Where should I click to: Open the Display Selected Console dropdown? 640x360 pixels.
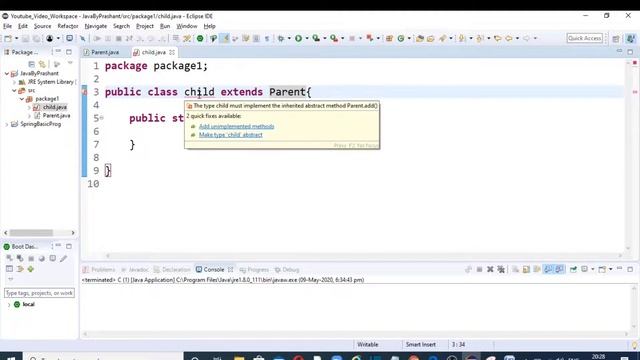pos(593,269)
